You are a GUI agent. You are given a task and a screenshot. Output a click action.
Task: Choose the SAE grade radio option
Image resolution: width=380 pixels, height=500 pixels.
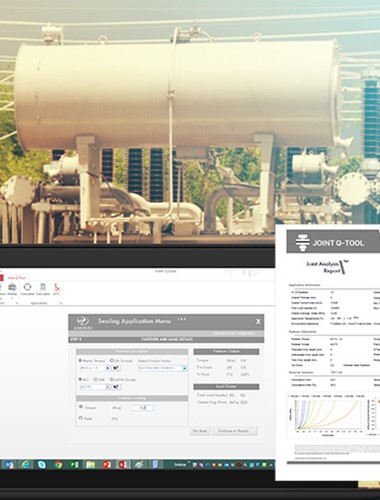click(96, 380)
